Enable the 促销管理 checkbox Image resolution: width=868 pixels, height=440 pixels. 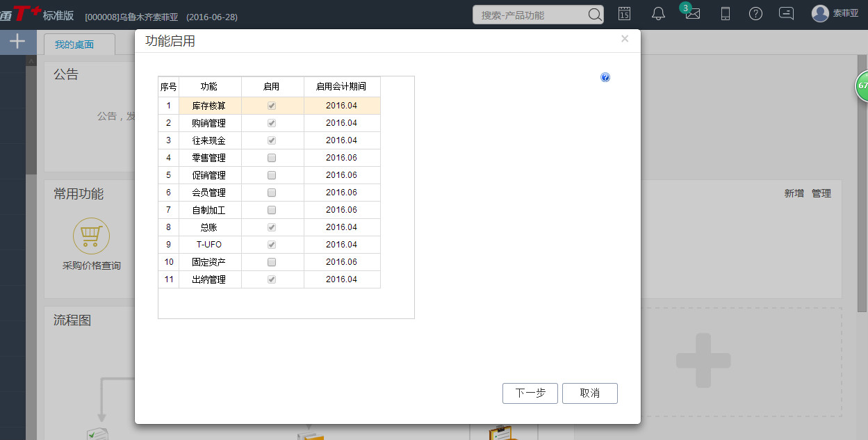pos(272,175)
